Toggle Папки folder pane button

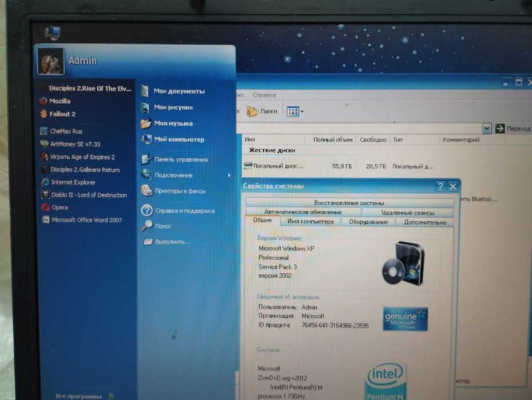[262, 111]
